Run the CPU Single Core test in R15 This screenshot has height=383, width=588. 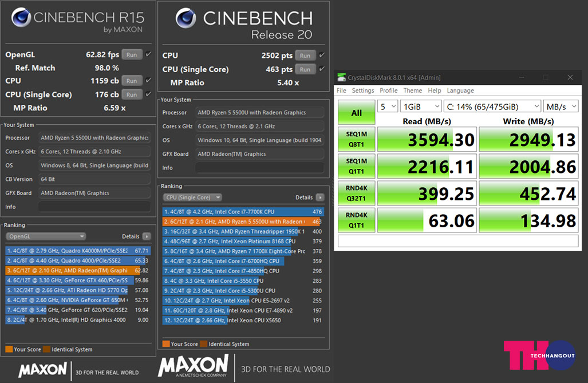pyautogui.click(x=132, y=94)
